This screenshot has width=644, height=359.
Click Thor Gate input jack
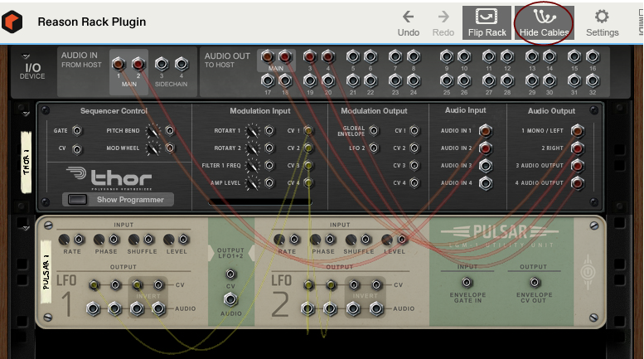point(77,131)
